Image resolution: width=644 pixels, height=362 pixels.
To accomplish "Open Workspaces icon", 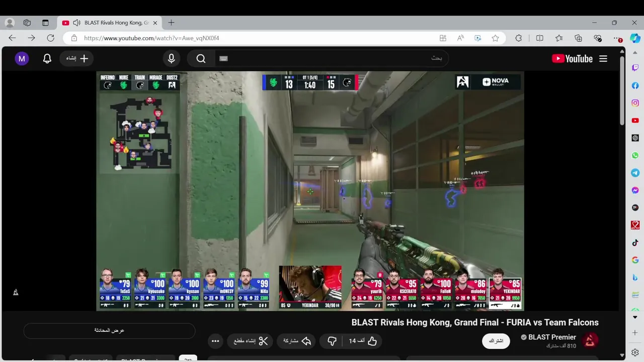I will pyautogui.click(x=27, y=23).
